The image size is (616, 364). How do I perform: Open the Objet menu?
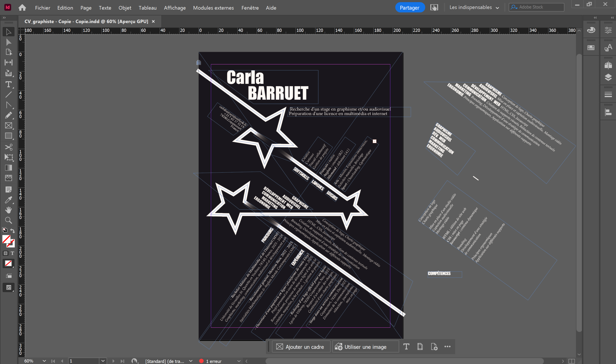coord(125,8)
